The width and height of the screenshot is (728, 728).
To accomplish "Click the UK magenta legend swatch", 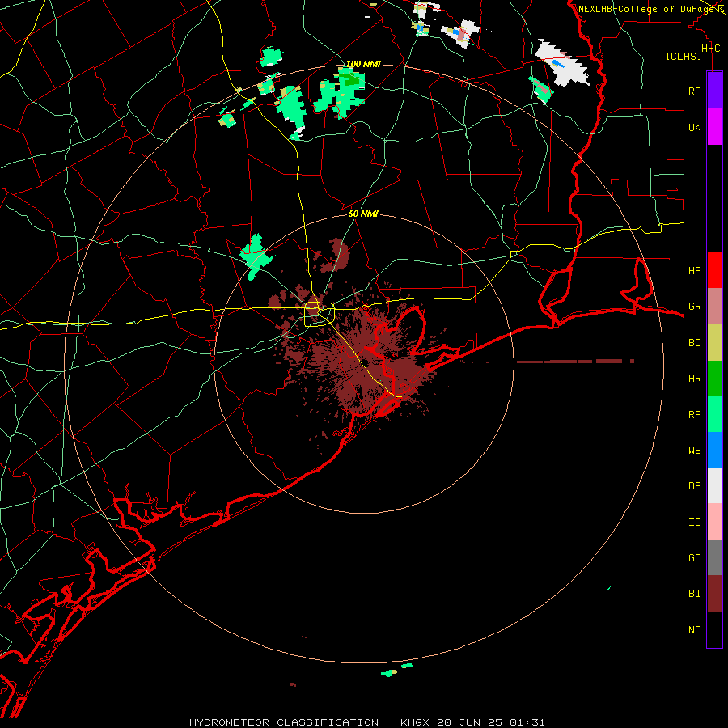I will point(714,127).
